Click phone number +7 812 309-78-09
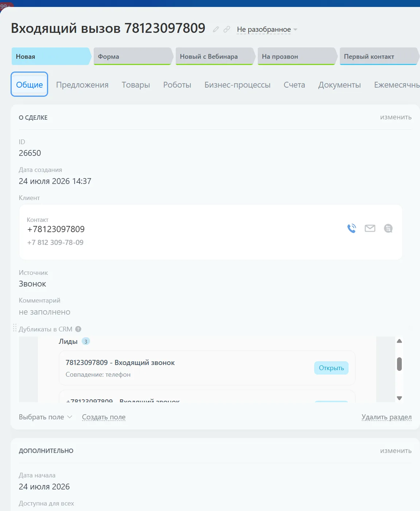The height and width of the screenshot is (511, 420). click(x=55, y=242)
